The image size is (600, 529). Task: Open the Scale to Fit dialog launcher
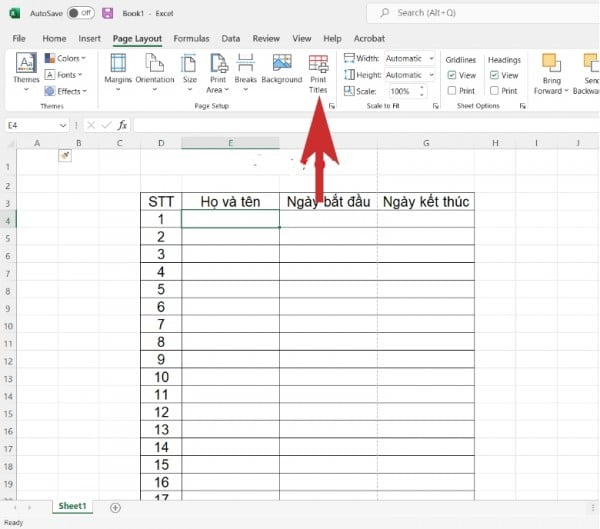coord(435,106)
